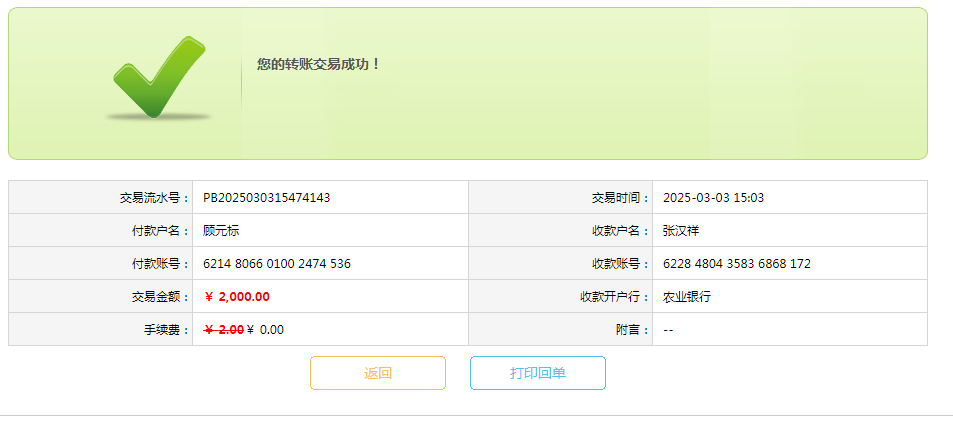Click payer account number 6214 8066 0100 2474 536
Image resolution: width=953 pixels, height=423 pixels.
(277, 264)
